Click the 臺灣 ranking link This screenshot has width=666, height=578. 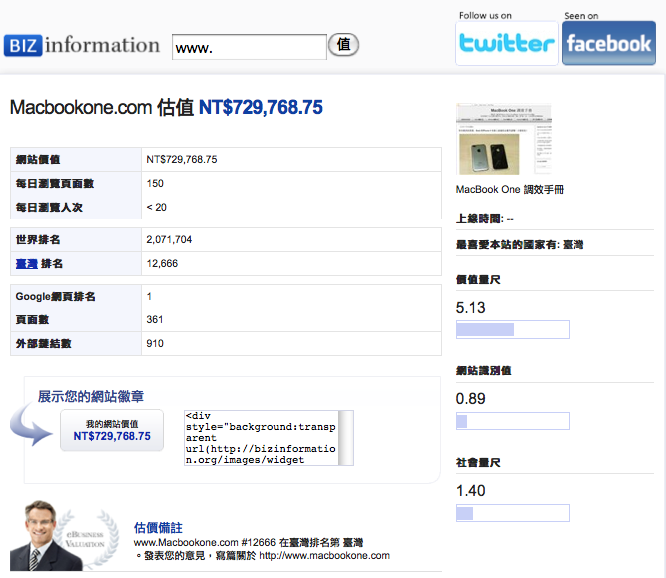[x=27, y=264]
